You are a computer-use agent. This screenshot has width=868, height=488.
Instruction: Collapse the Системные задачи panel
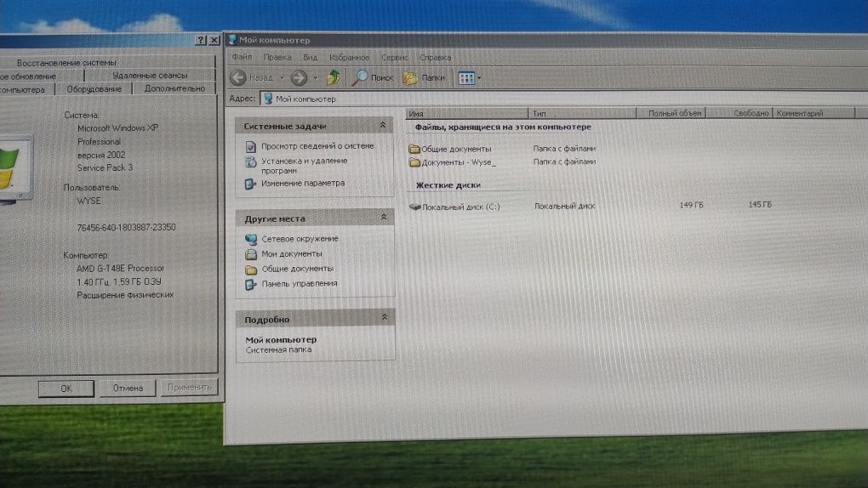click(383, 126)
